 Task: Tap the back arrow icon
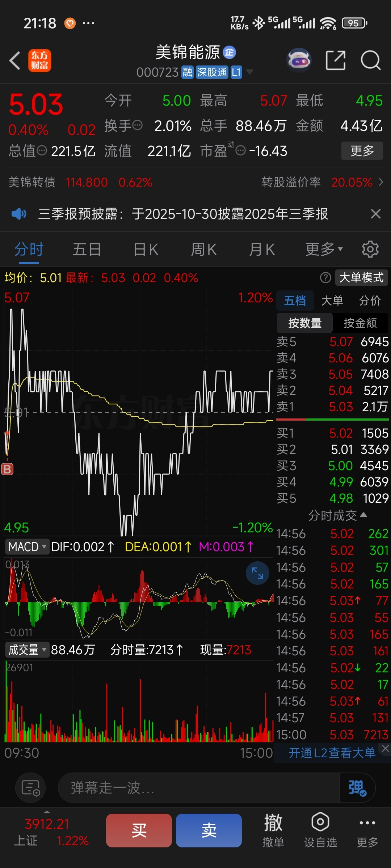14,60
